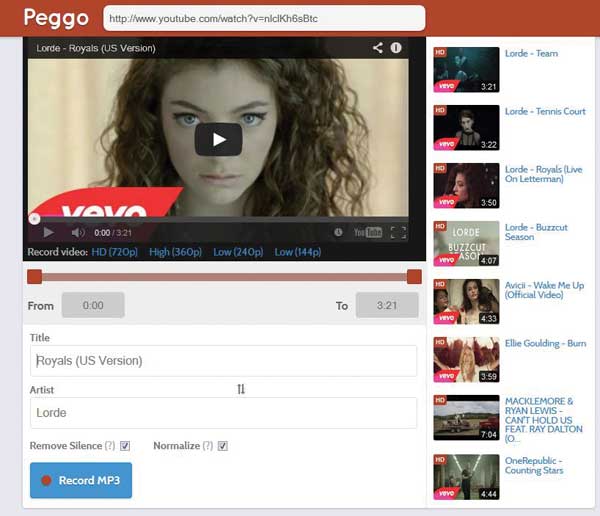Open the Can't Hold Us thumbnail

(466, 418)
